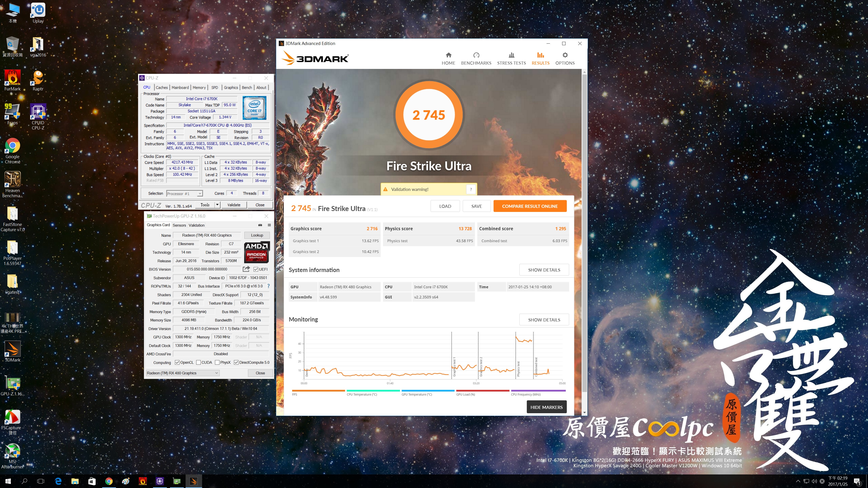Open the CPU-Z Tools dropdown arrow

[217, 205]
